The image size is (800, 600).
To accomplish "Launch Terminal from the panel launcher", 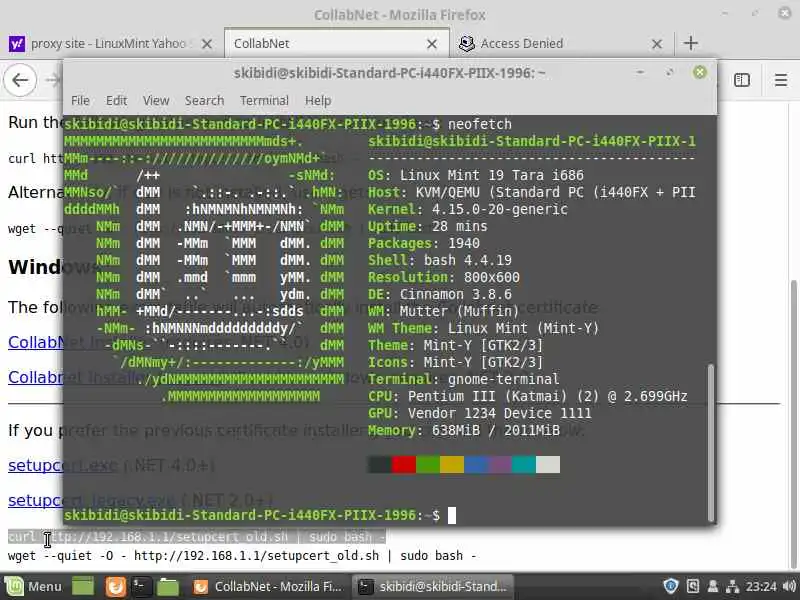I will point(141,587).
